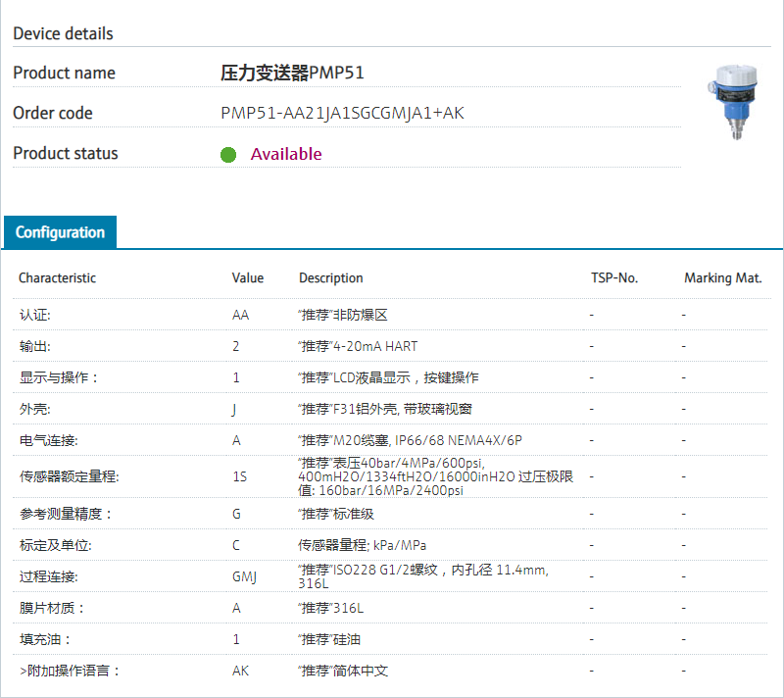Click the Value column header

tap(247, 277)
